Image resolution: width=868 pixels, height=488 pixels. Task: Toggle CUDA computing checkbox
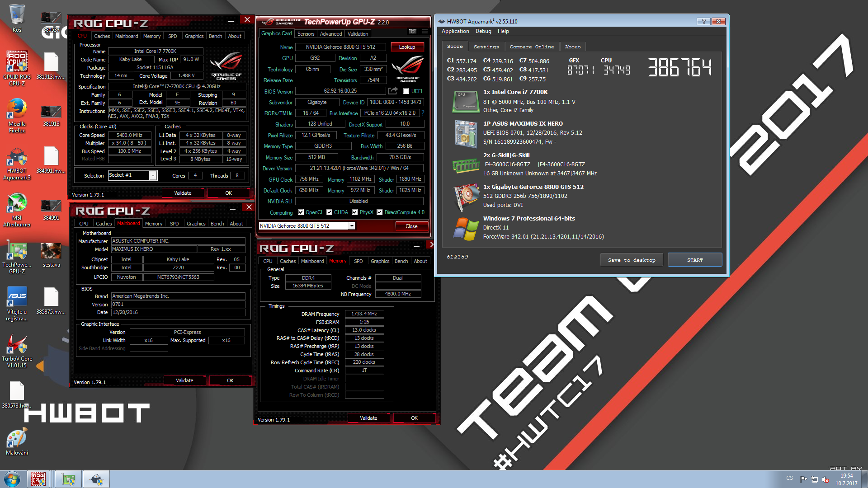click(330, 212)
